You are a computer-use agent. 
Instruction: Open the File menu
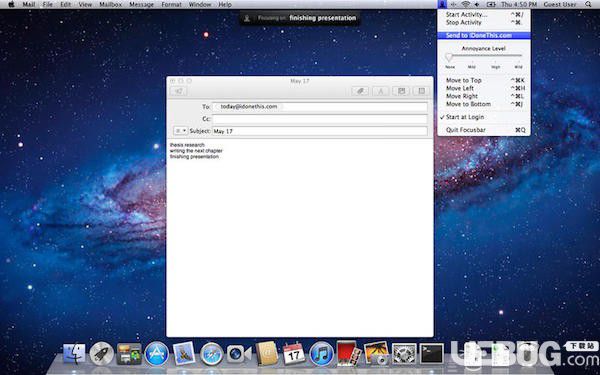(x=48, y=5)
